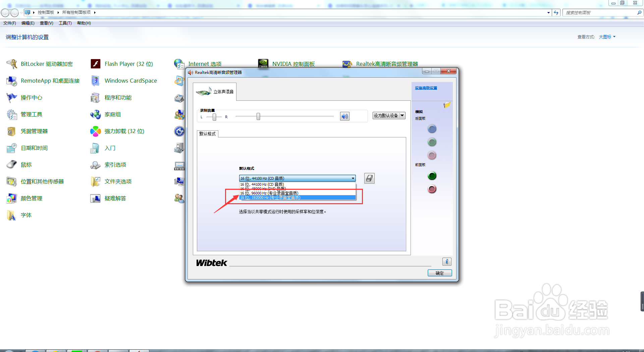Open 强力卸载 (32 位) icon
The image size is (644, 352).
[96, 131]
